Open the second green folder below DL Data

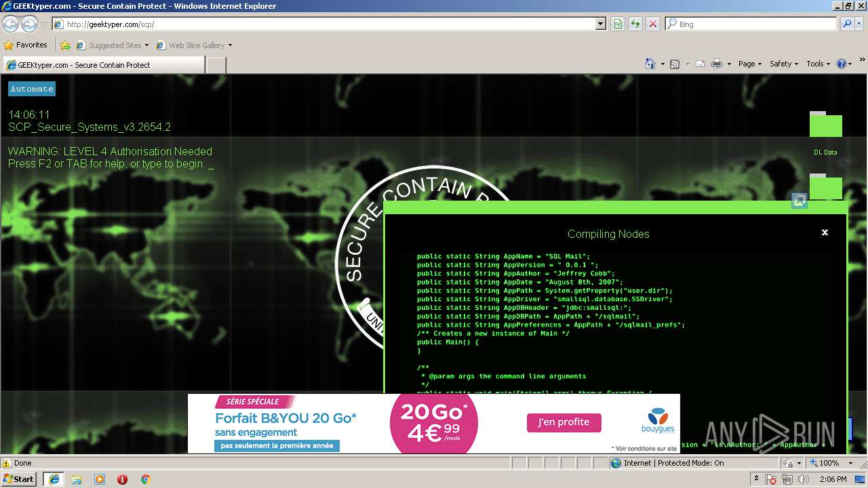825,187
